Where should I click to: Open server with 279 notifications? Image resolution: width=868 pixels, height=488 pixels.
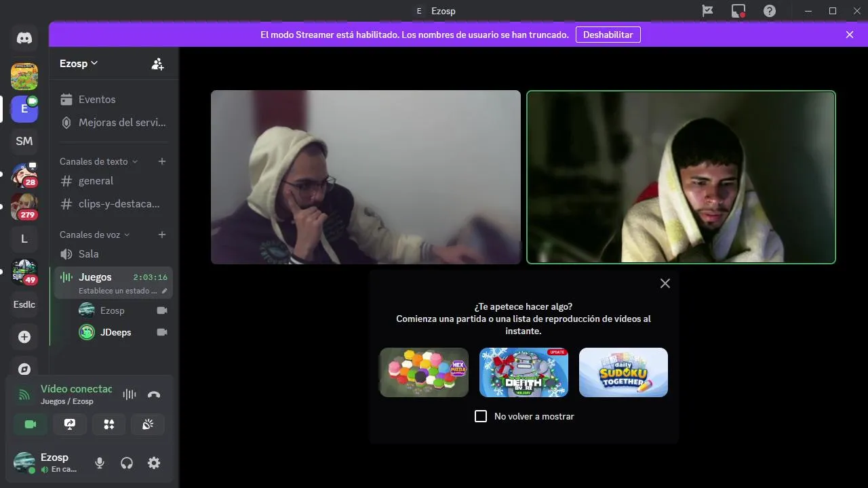pos(24,207)
